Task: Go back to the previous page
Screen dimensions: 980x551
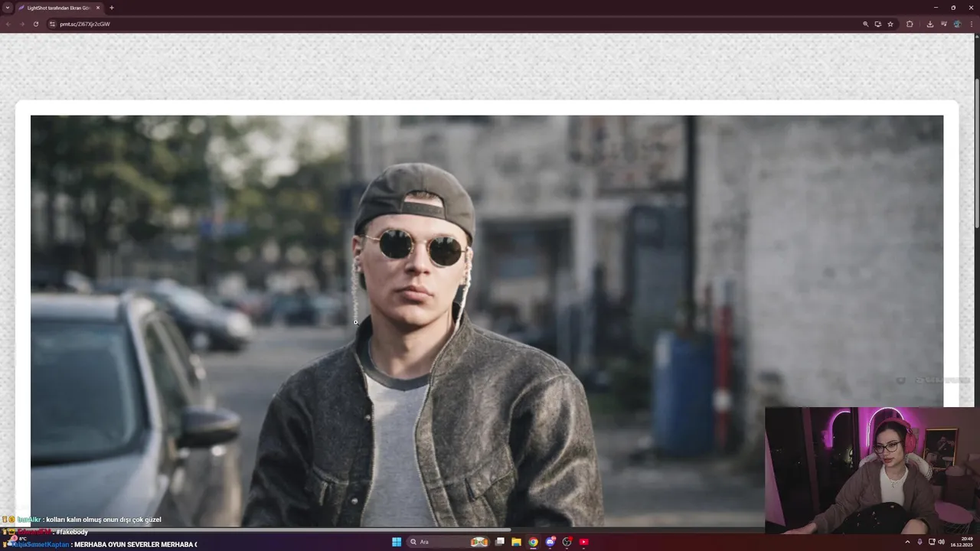Action: 8,24
